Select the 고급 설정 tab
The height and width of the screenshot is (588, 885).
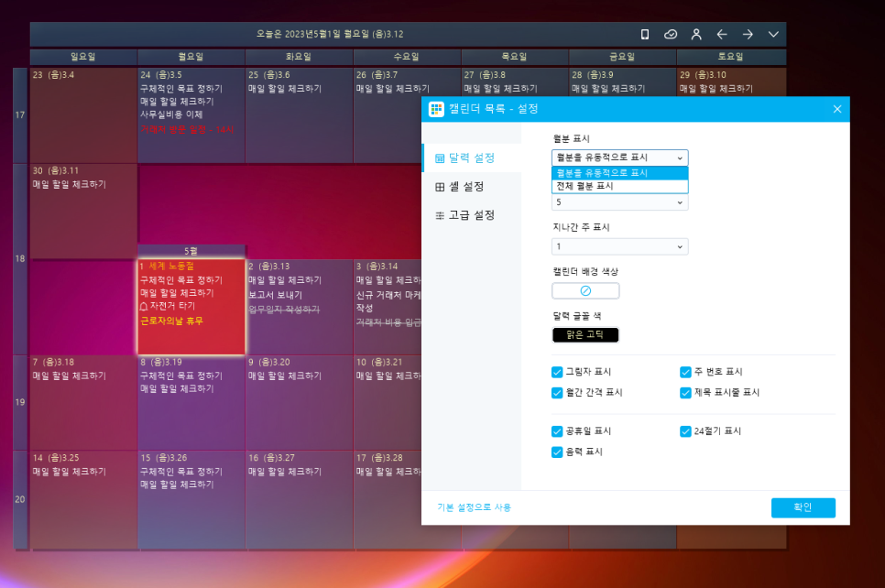tap(472, 215)
